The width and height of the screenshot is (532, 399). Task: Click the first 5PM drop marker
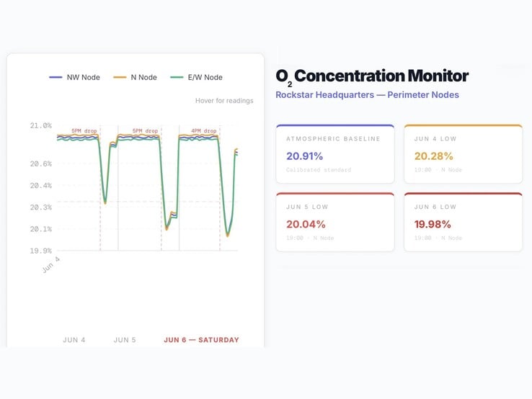click(84, 130)
